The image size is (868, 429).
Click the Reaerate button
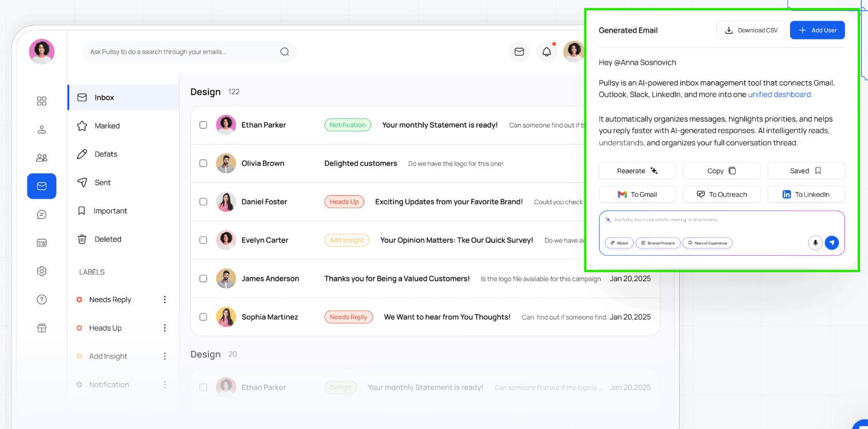637,170
